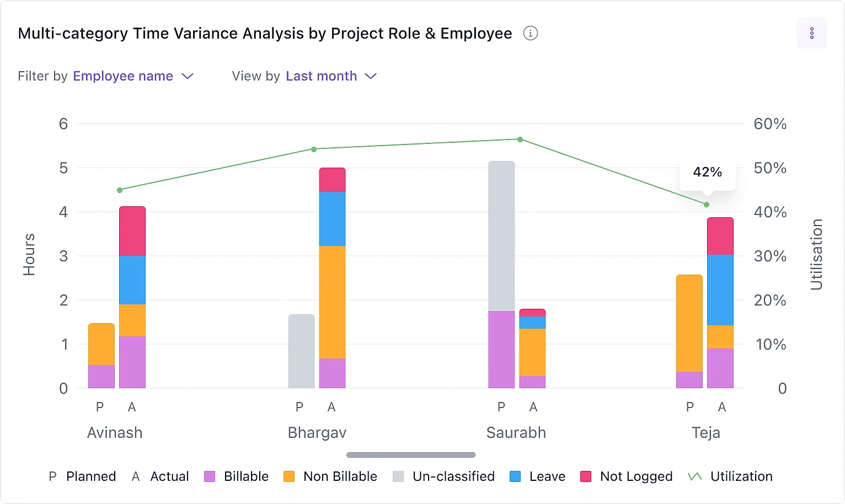Expand the Employee name filter dropdown
Image resolution: width=845 pixels, height=504 pixels.
133,76
